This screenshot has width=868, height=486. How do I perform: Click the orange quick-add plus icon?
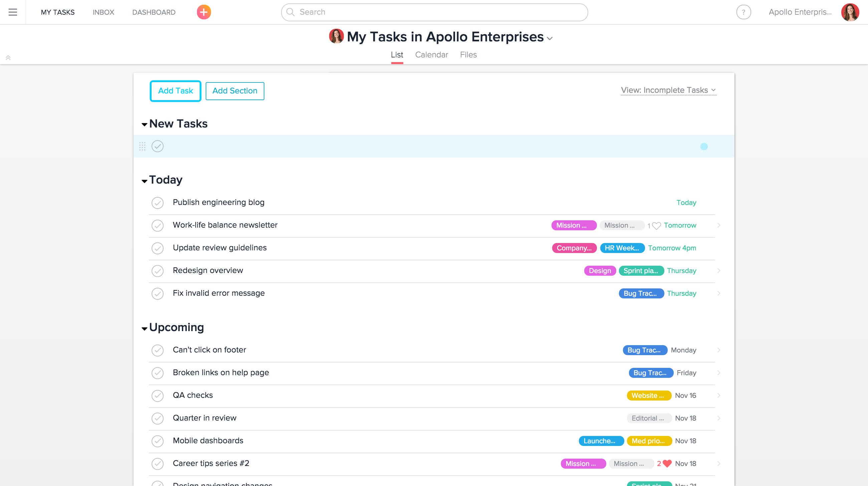(203, 12)
